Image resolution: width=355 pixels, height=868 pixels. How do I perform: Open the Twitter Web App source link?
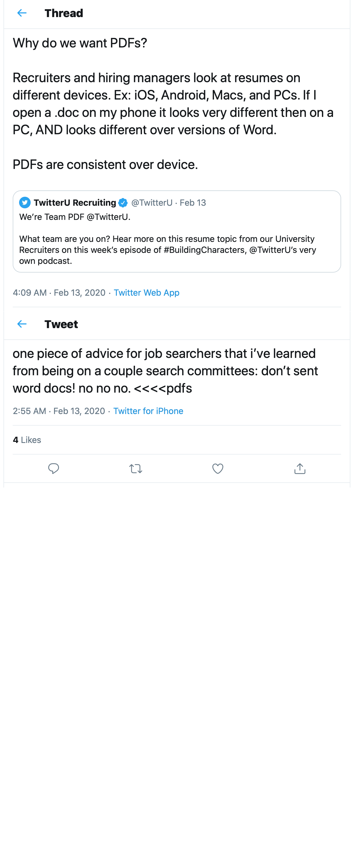(146, 293)
